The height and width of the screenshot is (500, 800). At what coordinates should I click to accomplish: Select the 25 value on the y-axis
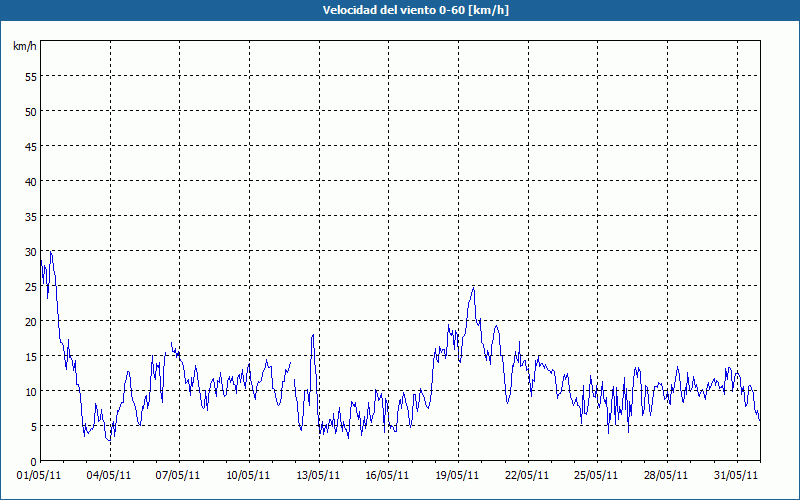point(31,287)
